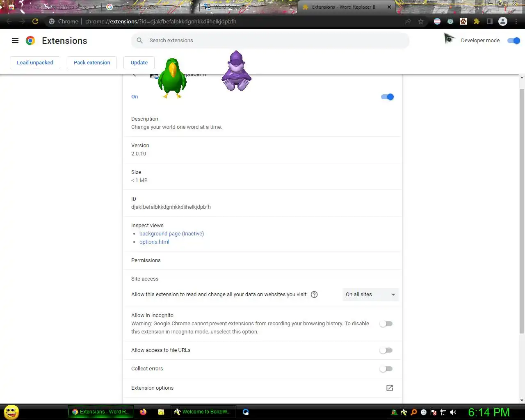Screen dimensions: 525x420
Task: Turn off the extension On switch
Action: tap(387, 97)
